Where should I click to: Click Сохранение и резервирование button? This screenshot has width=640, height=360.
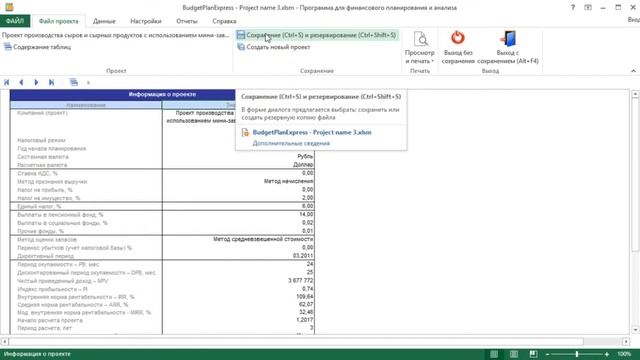click(x=317, y=35)
